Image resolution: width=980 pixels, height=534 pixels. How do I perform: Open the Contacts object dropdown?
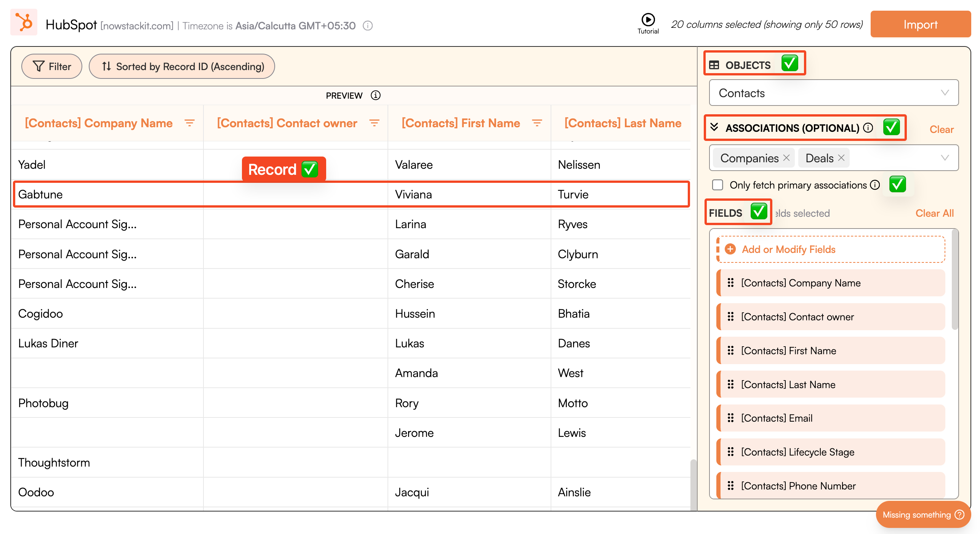(x=833, y=93)
